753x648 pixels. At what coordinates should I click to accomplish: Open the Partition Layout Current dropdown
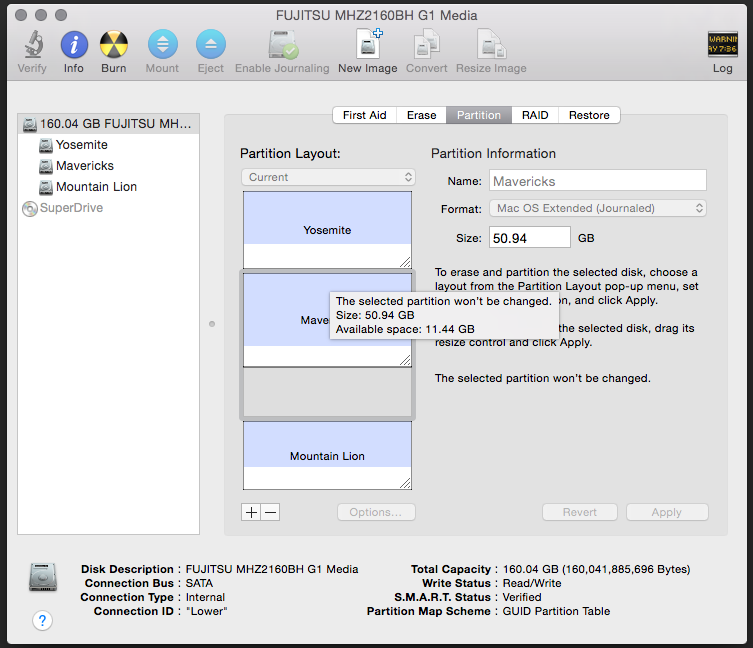click(x=328, y=177)
